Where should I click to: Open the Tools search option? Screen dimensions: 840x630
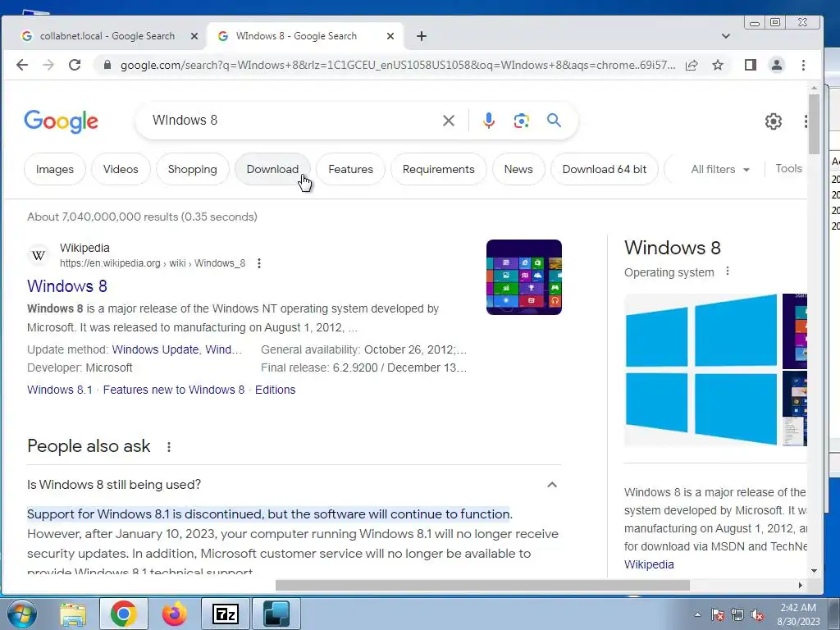(788, 169)
